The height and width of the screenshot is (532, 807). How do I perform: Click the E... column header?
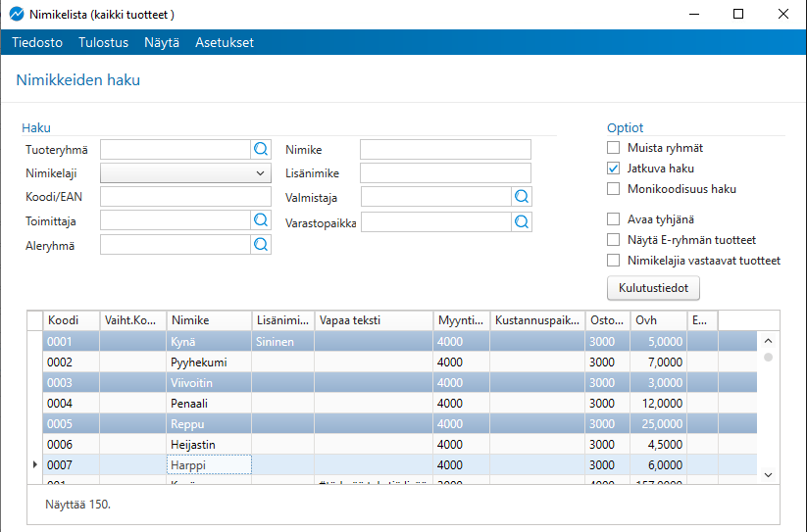coord(702,320)
